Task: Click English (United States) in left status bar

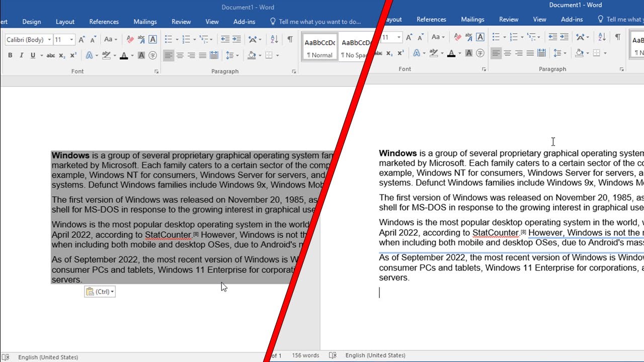Action: pos(48,357)
